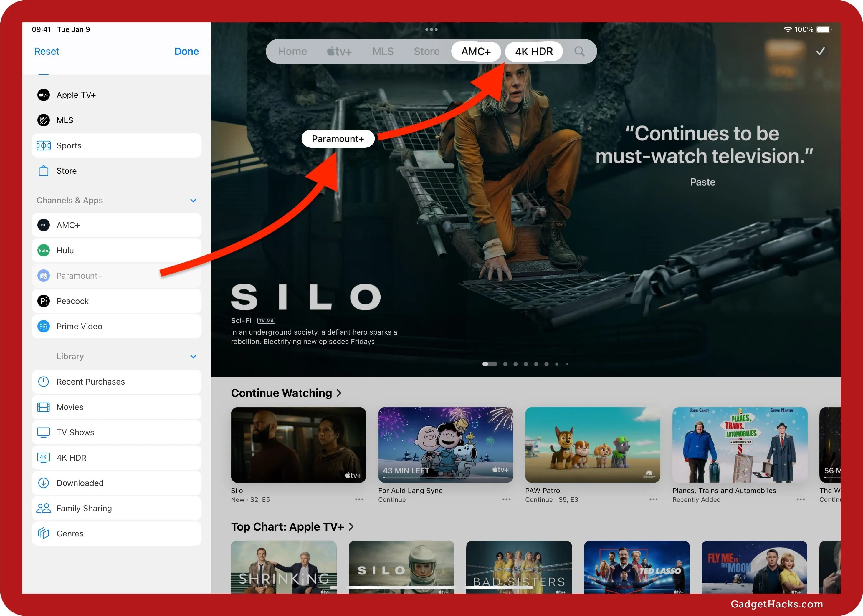Click the TV Shows screen icon
This screenshot has width=863, height=616.
[x=44, y=433]
